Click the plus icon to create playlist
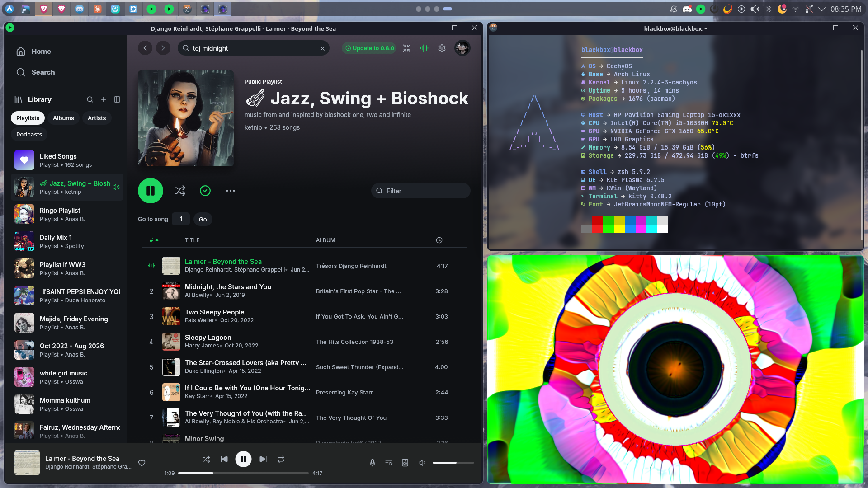Image resolution: width=868 pixels, height=488 pixels. pyautogui.click(x=104, y=99)
